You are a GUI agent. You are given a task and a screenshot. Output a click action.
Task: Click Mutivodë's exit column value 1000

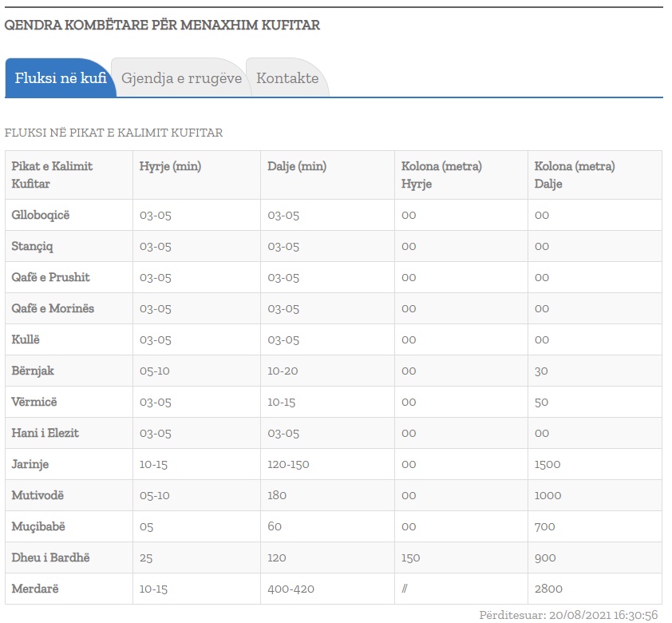coord(547,495)
